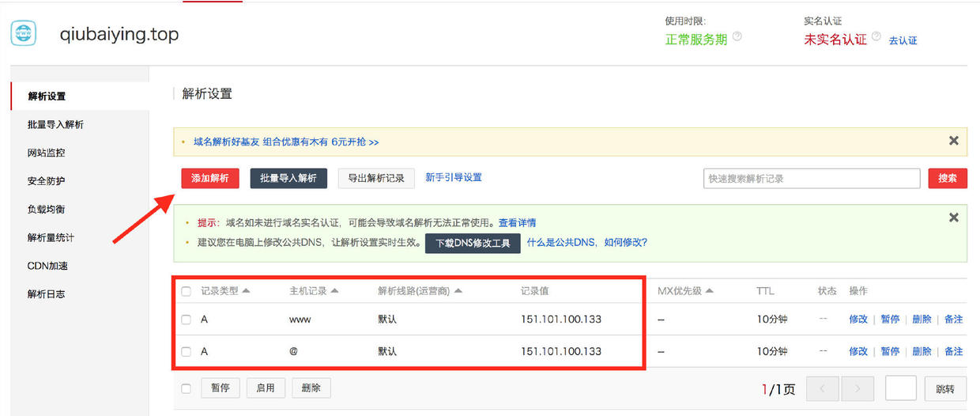Sort by 解析线路(运营商) column arrow

[x=458, y=291]
